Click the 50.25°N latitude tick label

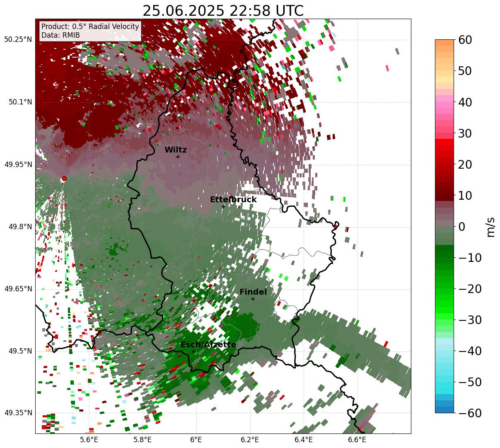point(18,40)
